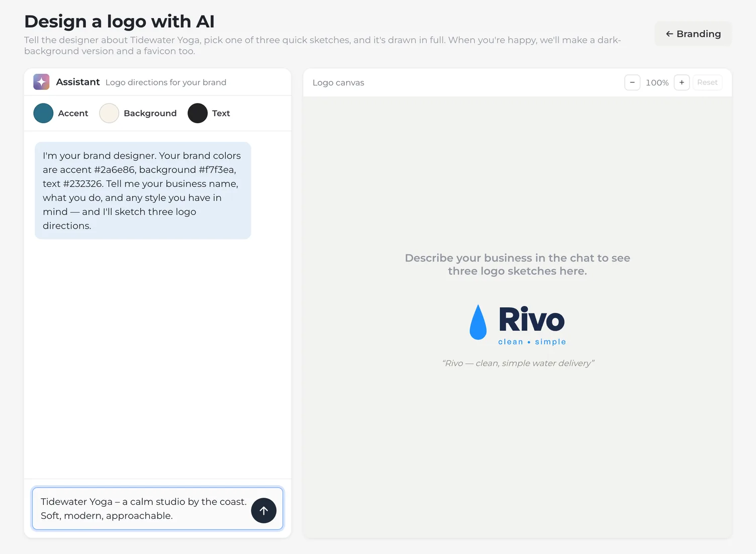The image size is (756, 554).
Task: Click the Rivo wordmark text
Action: click(532, 319)
